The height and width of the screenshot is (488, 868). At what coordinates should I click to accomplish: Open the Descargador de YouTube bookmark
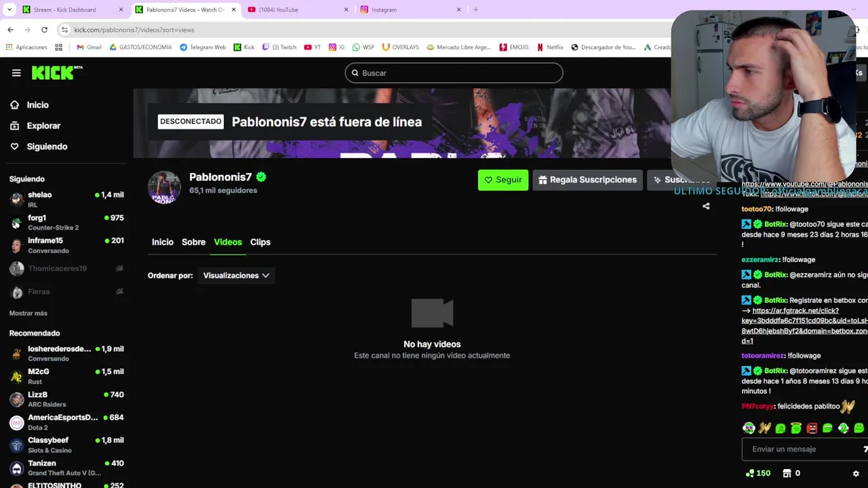click(603, 47)
